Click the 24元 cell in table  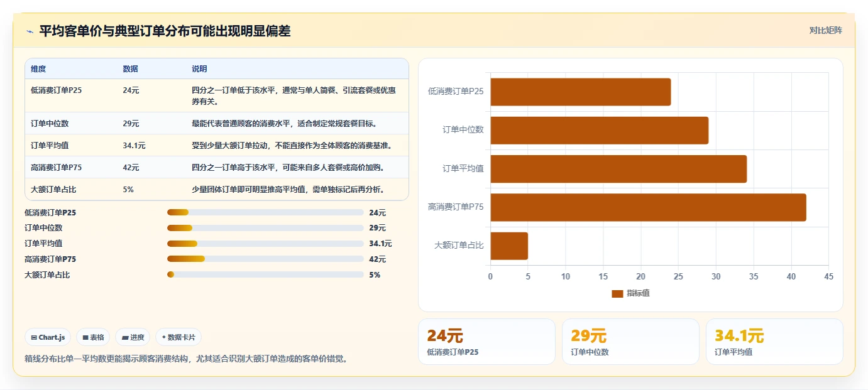pyautogui.click(x=131, y=90)
